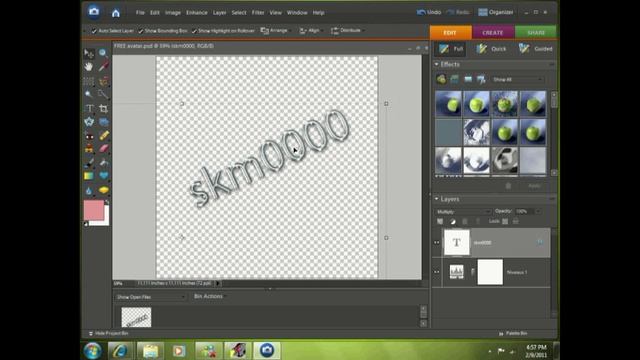Create adjustment layer icon in Layers panel
This screenshot has width=640, height=360.
coord(453,221)
